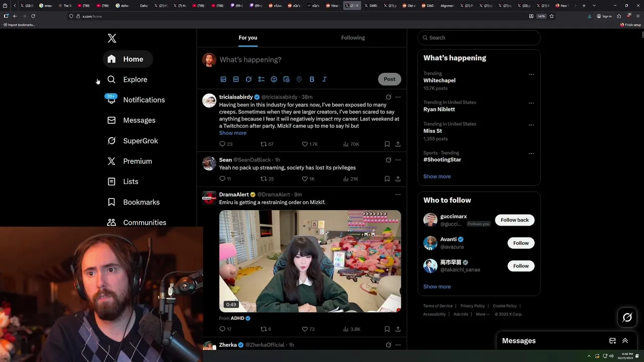The image size is (644, 362).
Task: Bookmark this page with star icon
Action: (551, 16)
